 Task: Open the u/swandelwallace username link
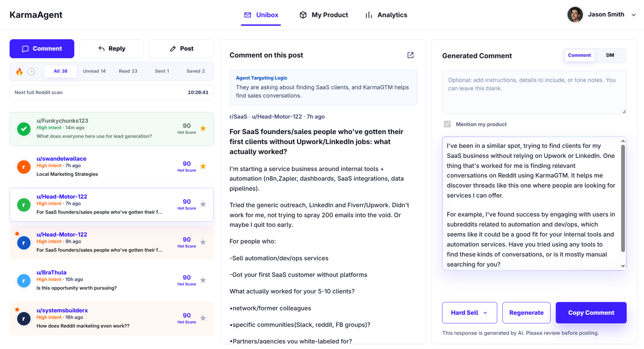pyautogui.click(x=61, y=159)
